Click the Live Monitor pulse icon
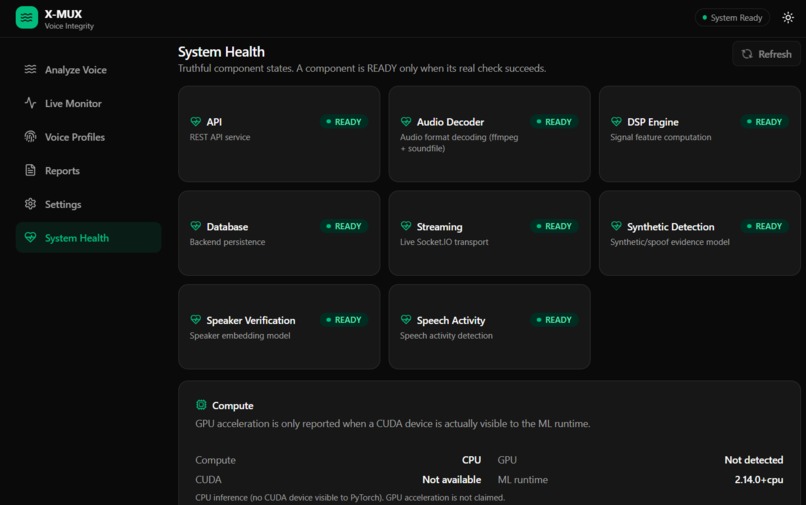 [30, 103]
